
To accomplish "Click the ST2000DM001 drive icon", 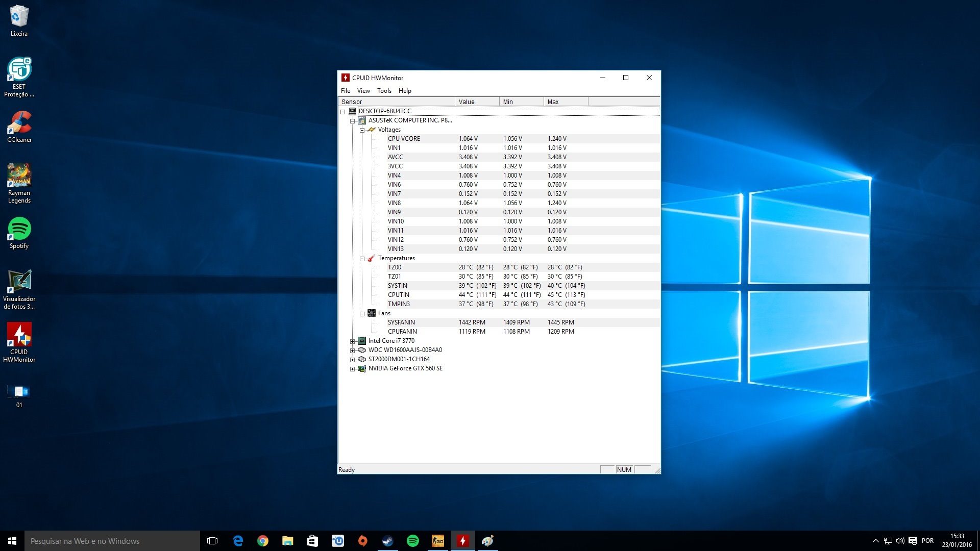I will point(362,359).
